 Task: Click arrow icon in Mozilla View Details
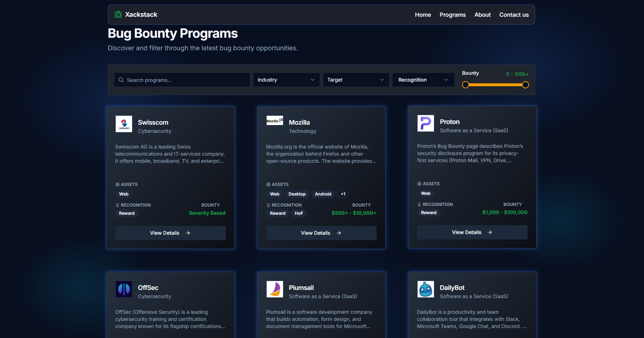tap(339, 233)
